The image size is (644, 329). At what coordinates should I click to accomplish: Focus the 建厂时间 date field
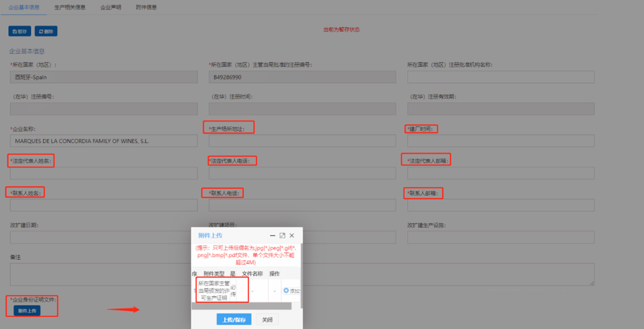(x=500, y=141)
